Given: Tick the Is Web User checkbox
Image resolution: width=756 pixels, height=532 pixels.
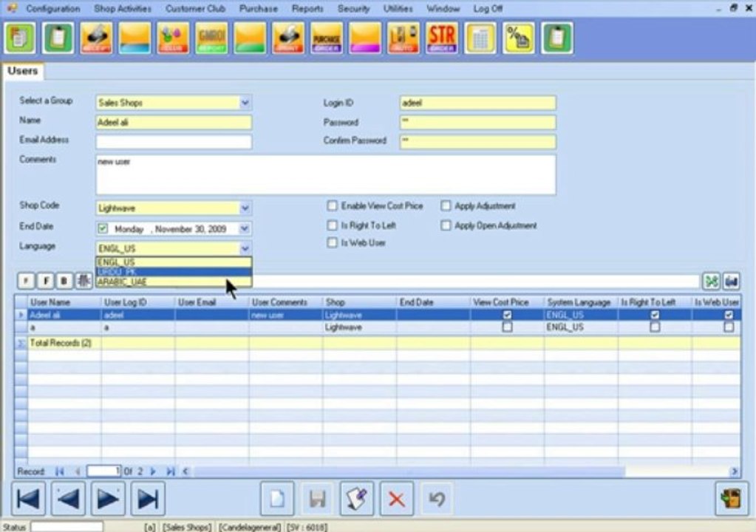Looking at the screenshot, I should 333,242.
